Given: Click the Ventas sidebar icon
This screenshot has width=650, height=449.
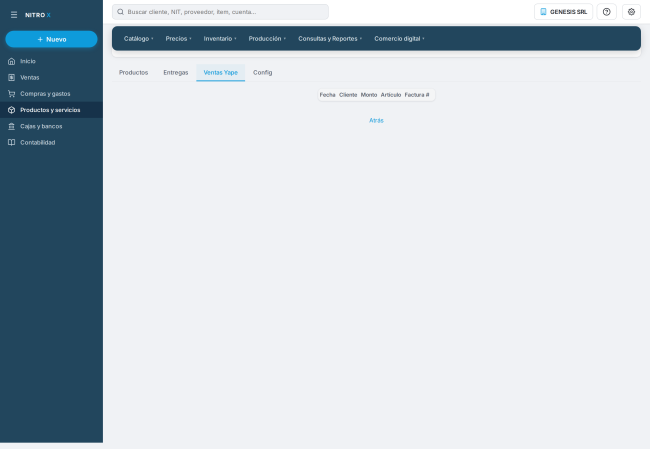Looking at the screenshot, I should coord(12,78).
